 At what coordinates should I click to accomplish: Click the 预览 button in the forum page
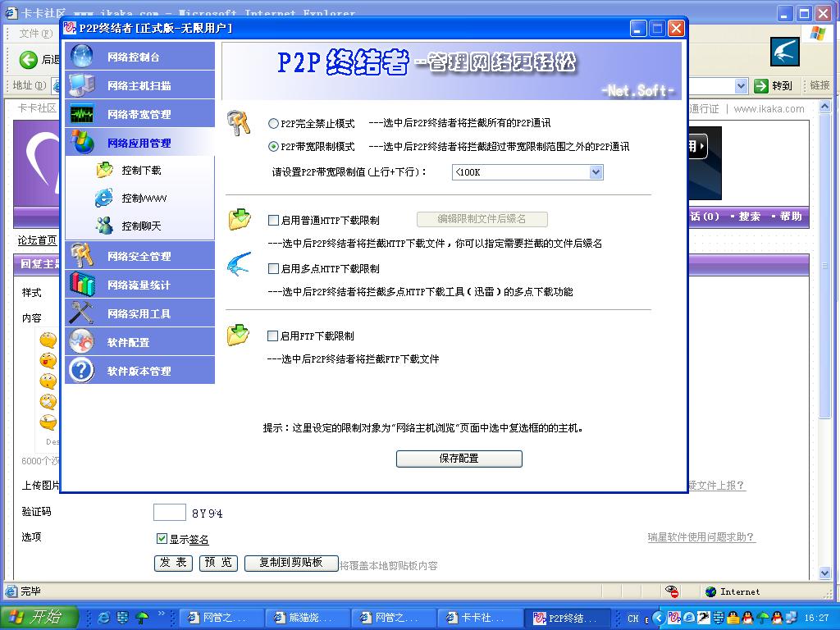tap(218, 563)
